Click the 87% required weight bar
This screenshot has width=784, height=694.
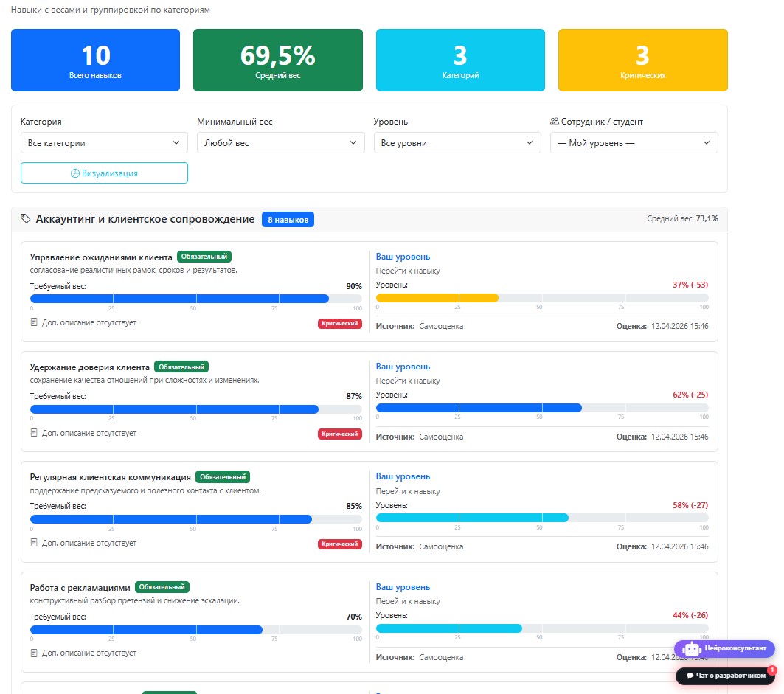(x=196, y=409)
